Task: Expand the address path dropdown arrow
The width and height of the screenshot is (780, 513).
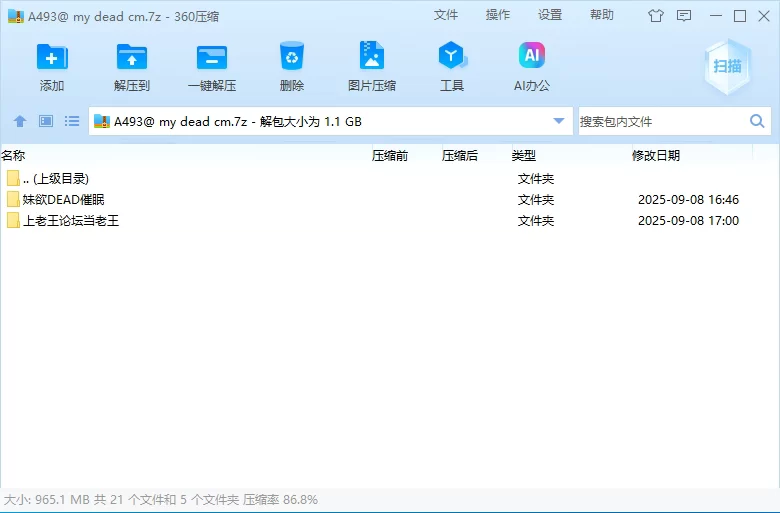Action: click(559, 121)
